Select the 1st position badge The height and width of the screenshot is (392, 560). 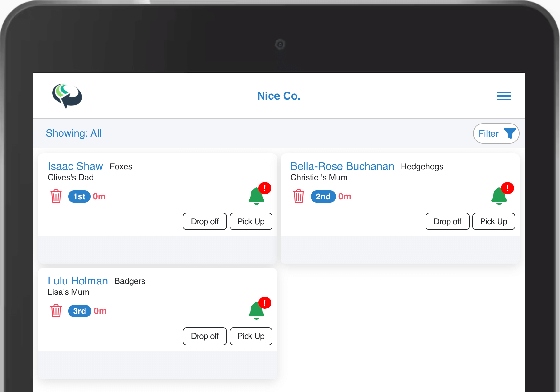coord(79,196)
